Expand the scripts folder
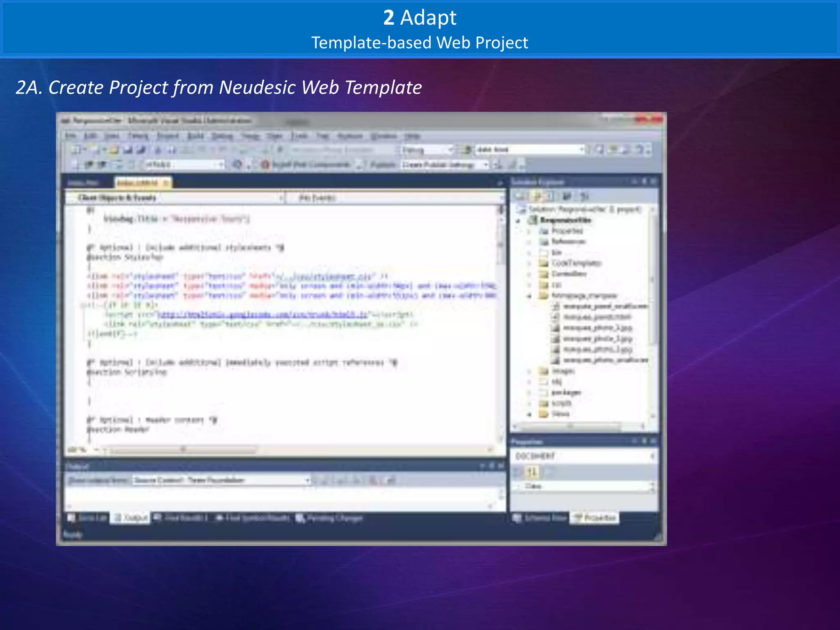The image size is (840, 630). coord(530,404)
